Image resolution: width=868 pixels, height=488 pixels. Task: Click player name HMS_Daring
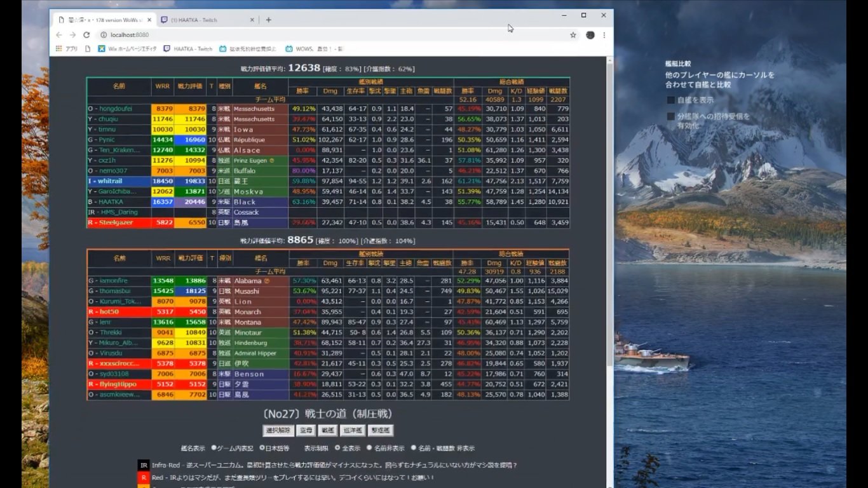pyautogui.click(x=118, y=212)
